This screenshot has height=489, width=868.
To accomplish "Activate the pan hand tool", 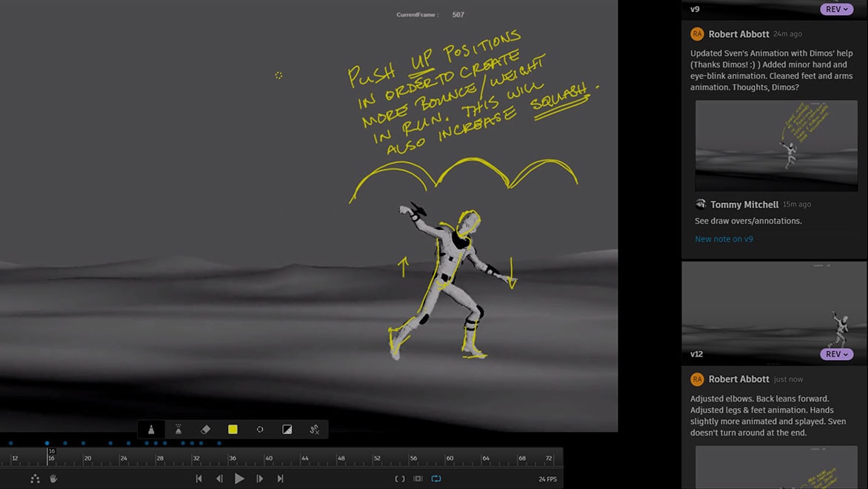I will (53, 479).
